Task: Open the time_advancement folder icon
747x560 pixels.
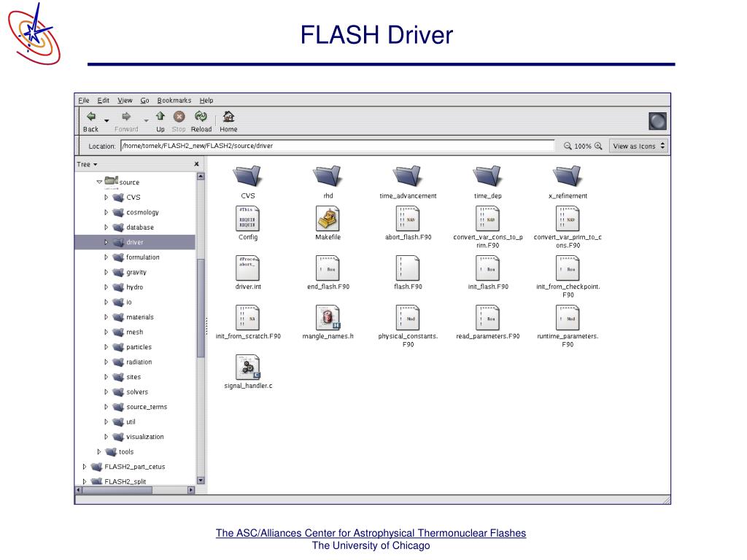Action: (407, 176)
